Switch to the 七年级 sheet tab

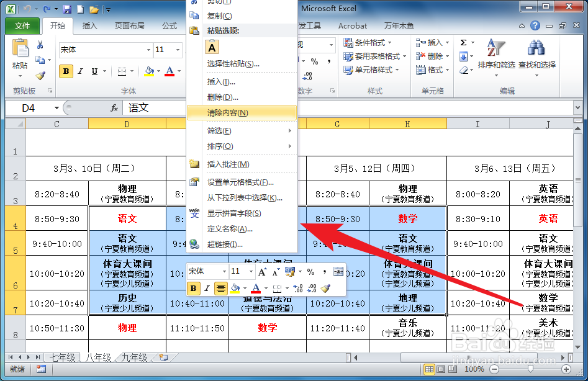pyautogui.click(x=62, y=357)
